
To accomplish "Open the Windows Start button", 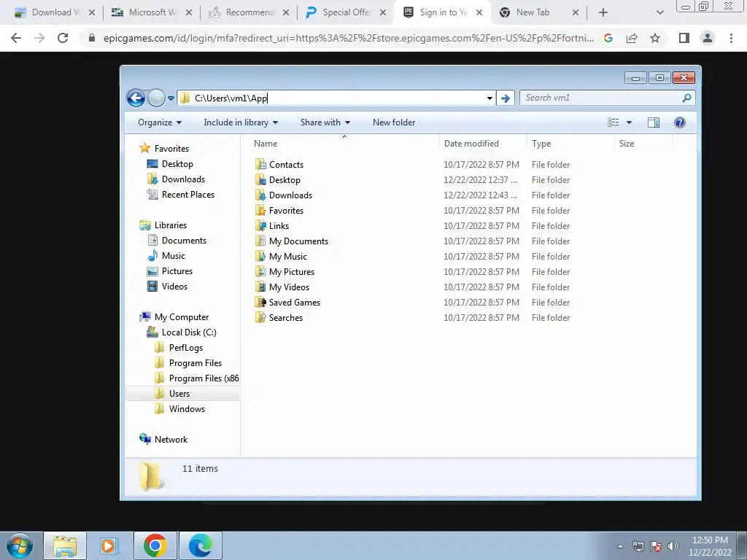I will pos(20,545).
